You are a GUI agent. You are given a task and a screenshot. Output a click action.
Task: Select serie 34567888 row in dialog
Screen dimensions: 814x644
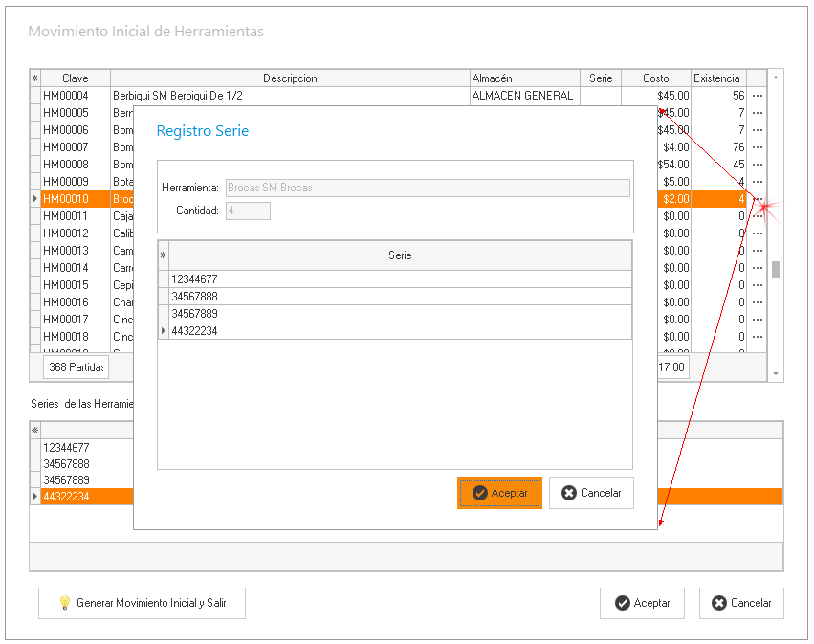399,297
